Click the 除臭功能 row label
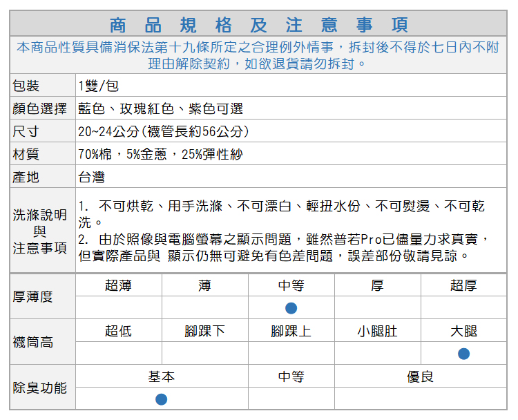The height and width of the screenshot is (420, 518). pos(39,388)
